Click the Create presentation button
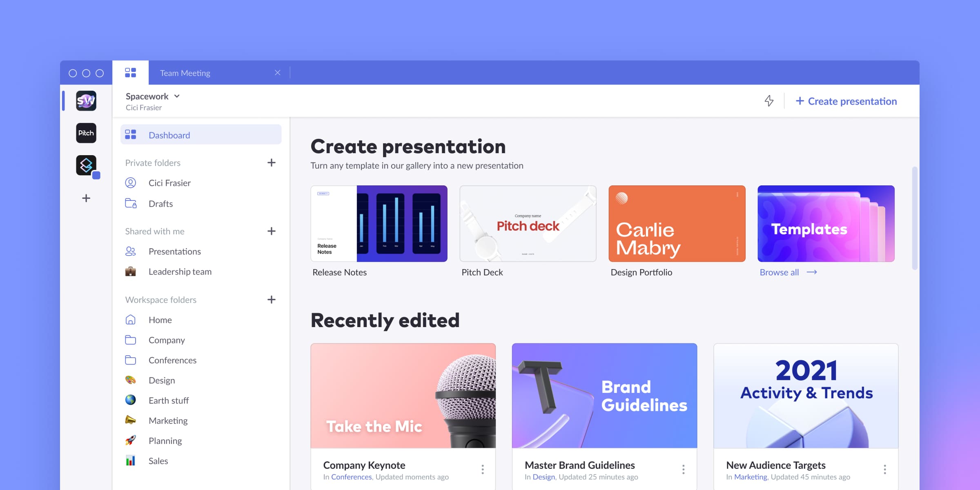The height and width of the screenshot is (490, 980). 846,101
